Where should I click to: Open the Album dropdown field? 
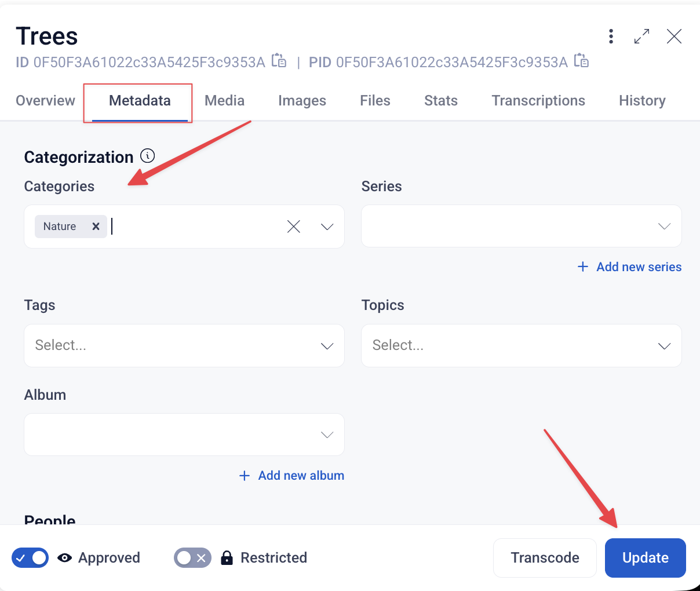pos(184,435)
